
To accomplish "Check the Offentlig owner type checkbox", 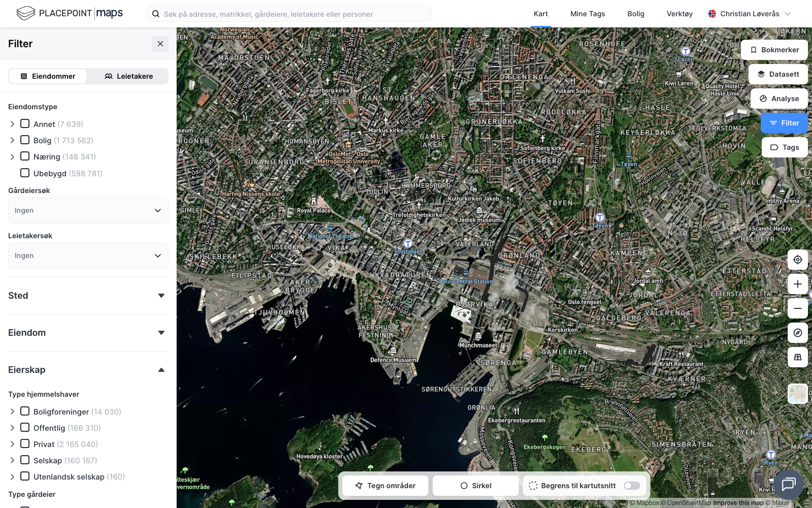I will (x=25, y=427).
